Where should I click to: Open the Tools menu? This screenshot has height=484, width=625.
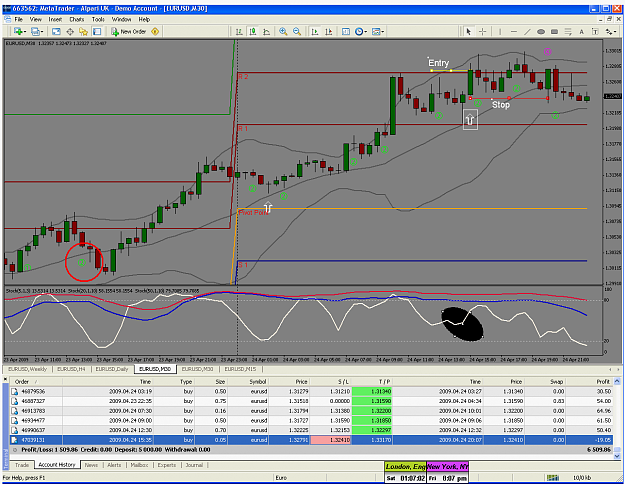[x=98, y=19]
